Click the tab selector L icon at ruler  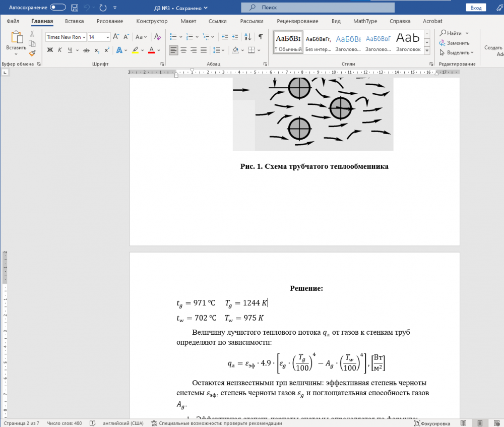coord(5,73)
